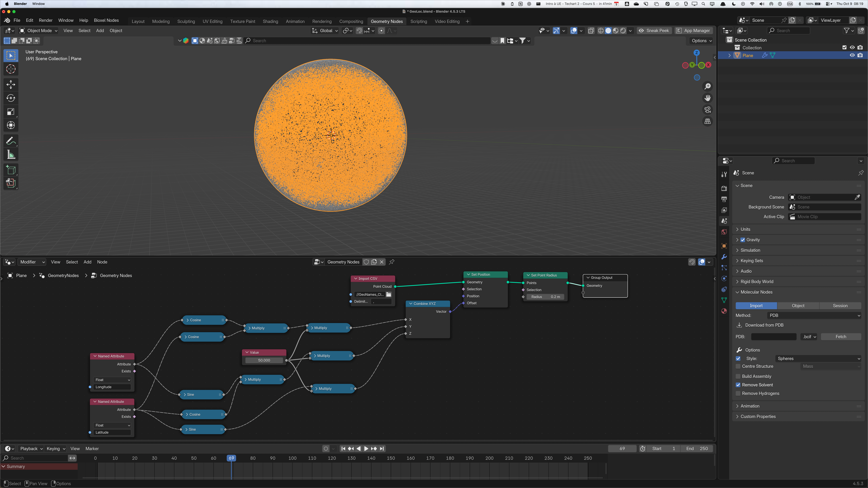The height and width of the screenshot is (488, 868).
Task: Jump to the timeline's last frame
Action: pyautogui.click(x=382, y=449)
